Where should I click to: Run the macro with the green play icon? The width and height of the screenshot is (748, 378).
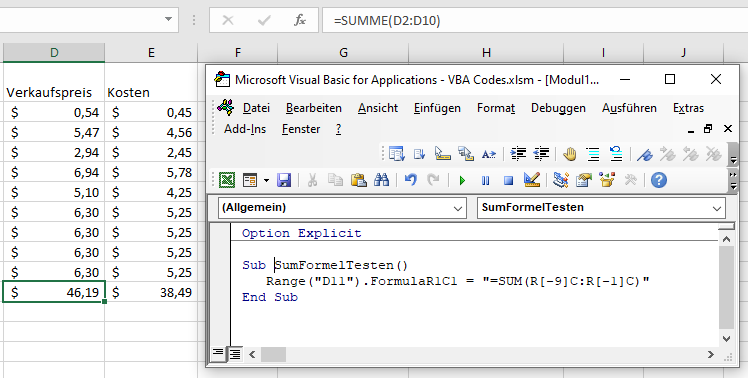pyautogui.click(x=462, y=180)
